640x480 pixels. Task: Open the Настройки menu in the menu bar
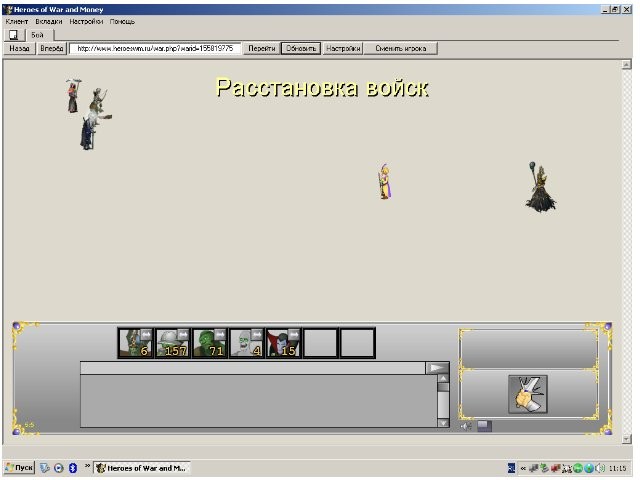tap(86, 22)
